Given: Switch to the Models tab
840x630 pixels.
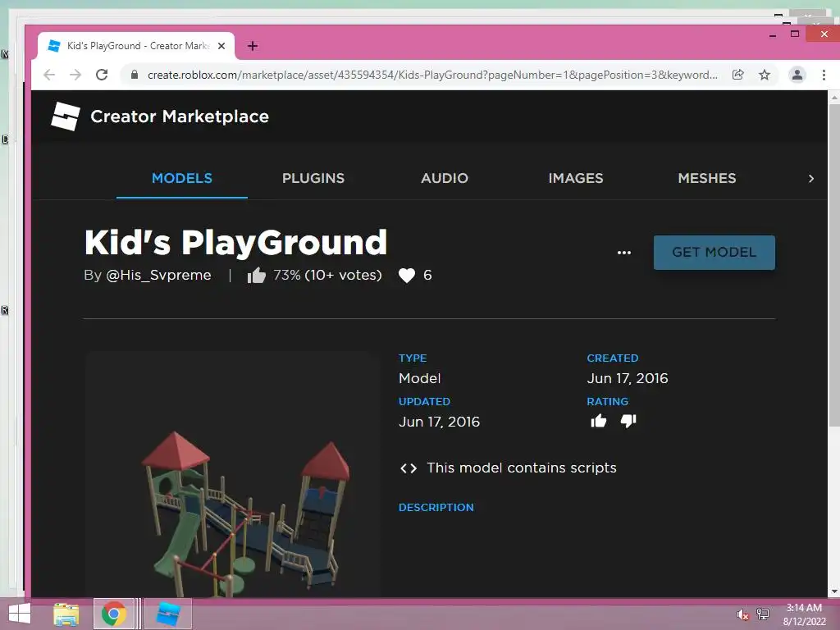Looking at the screenshot, I should click(181, 178).
